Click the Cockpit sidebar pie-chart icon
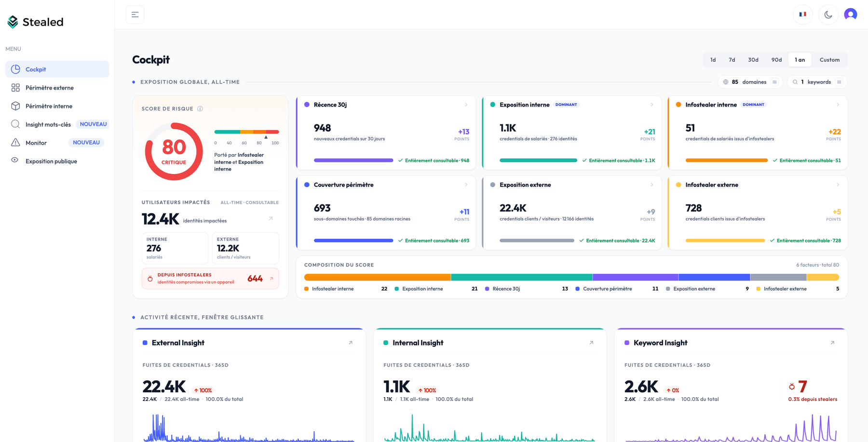868x442 pixels. pyautogui.click(x=16, y=69)
